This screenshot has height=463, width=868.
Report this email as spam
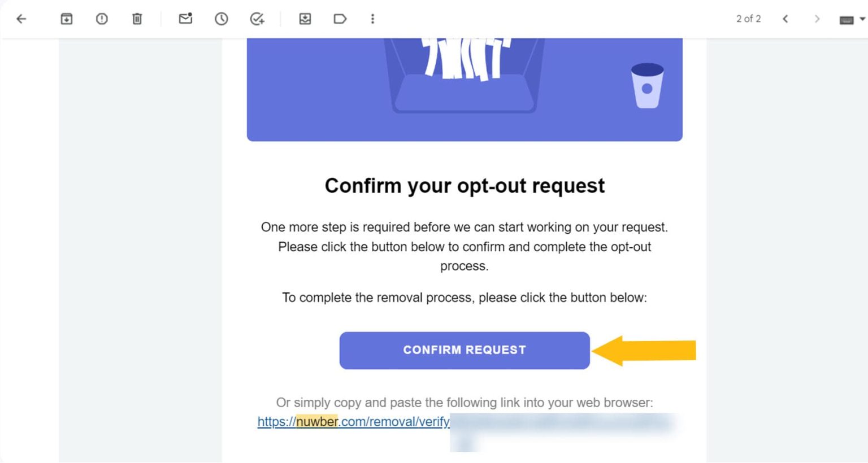click(102, 19)
